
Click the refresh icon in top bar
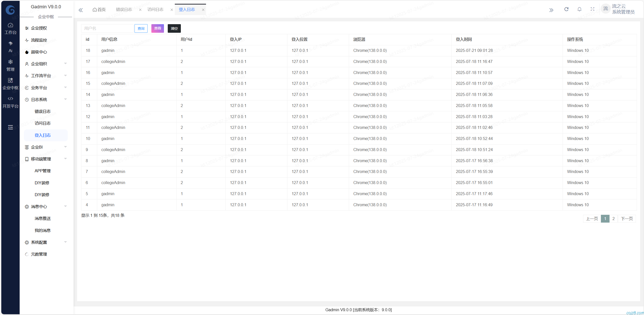[x=566, y=9]
